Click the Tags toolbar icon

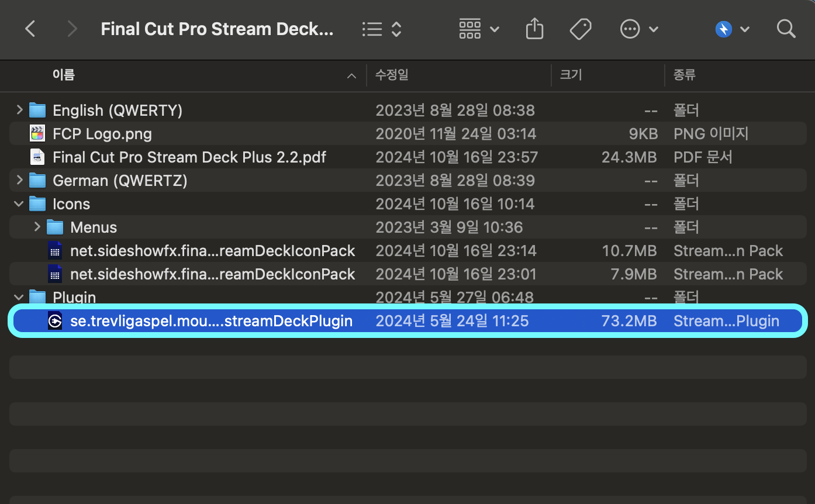point(581,29)
